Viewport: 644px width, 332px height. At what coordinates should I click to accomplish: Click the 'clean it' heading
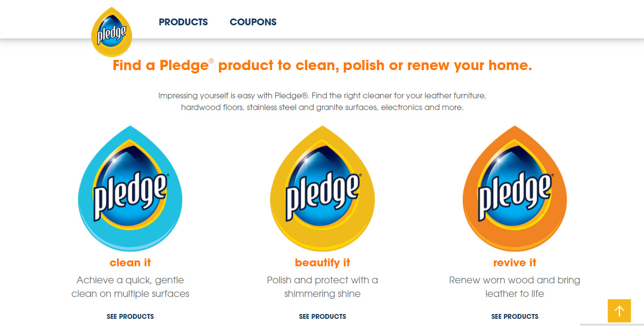click(130, 263)
